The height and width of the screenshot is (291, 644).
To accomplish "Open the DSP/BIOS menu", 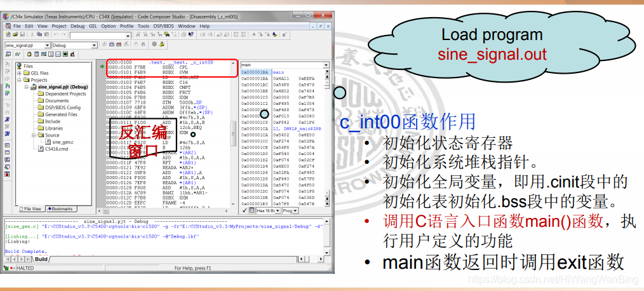I will tap(164, 26).
